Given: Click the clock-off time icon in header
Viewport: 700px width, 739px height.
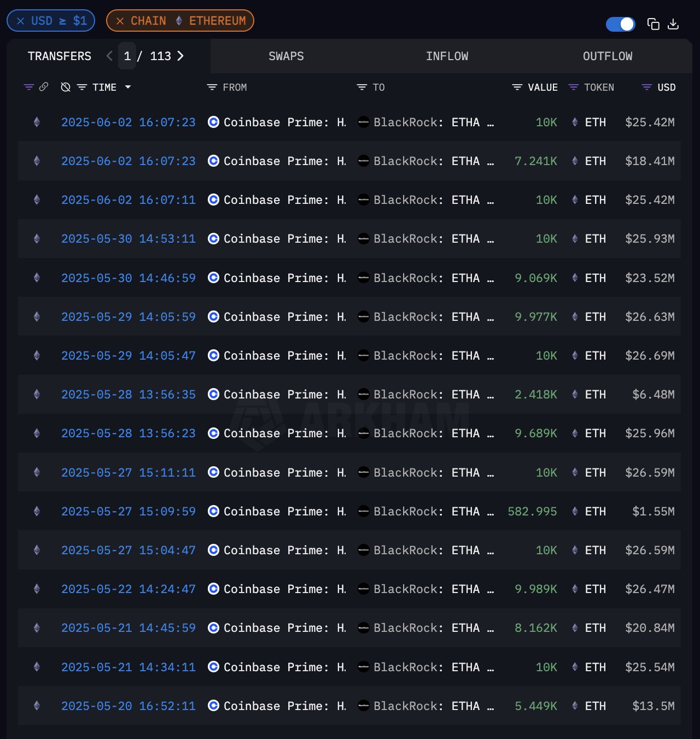Looking at the screenshot, I should tap(66, 87).
